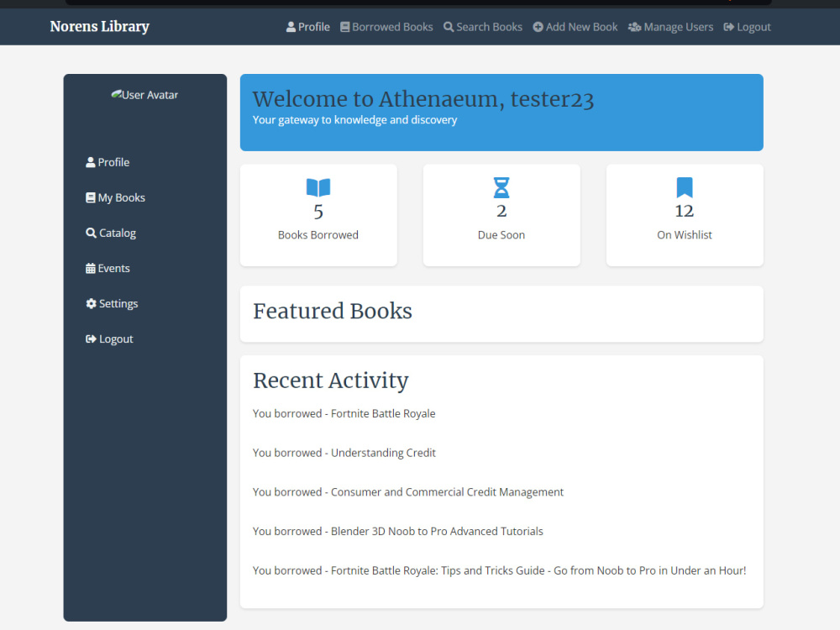This screenshot has width=840, height=630.
Task: Click the Featured Books heading
Action: pos(332,311)
